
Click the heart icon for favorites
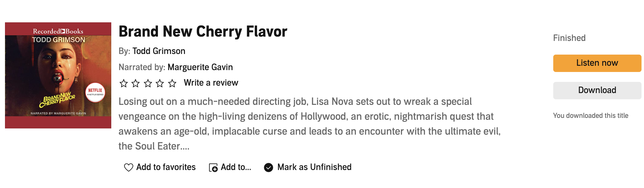pos(128,168)
